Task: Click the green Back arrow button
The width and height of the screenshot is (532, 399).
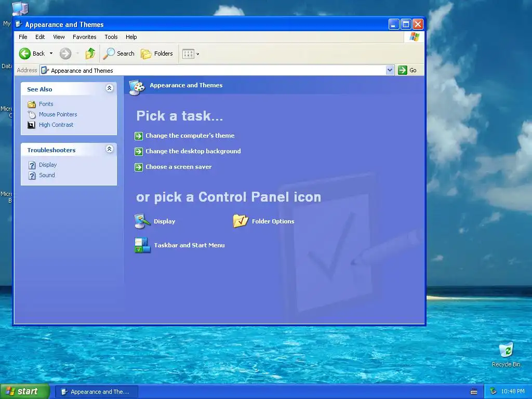Action: [25, 54]
